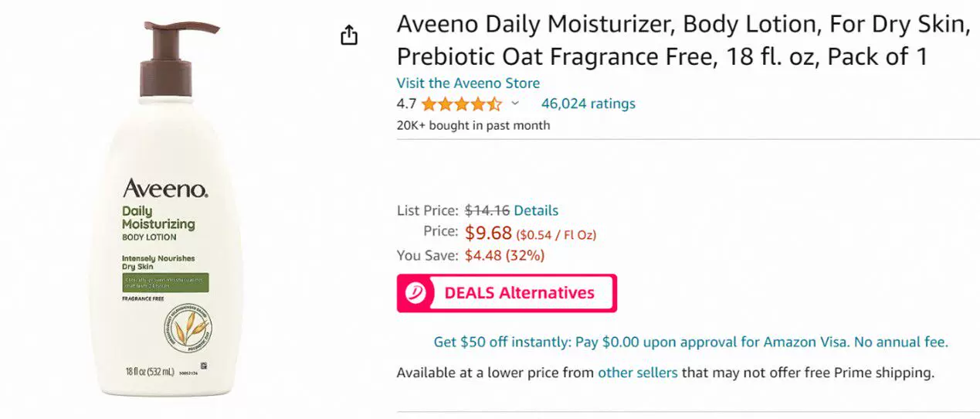This screenshot has width=980, height=419.
Task: Visit the Aveeno Store link
Action: click(468, 83)
